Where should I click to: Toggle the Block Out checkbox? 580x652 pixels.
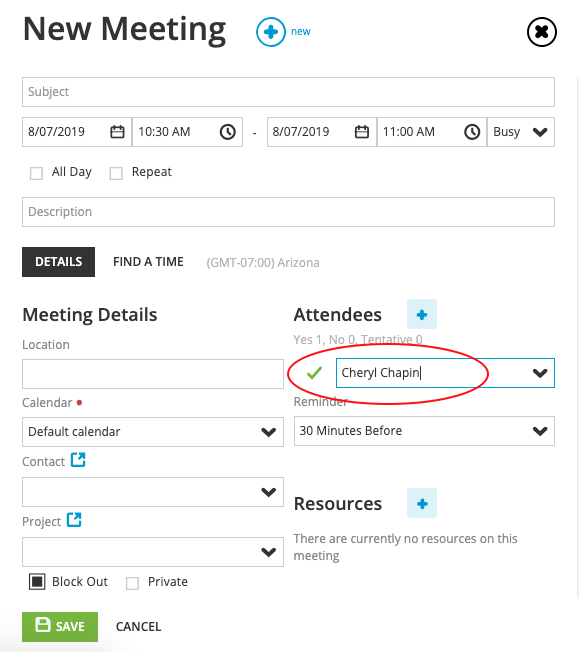click(x=37, y=581)
